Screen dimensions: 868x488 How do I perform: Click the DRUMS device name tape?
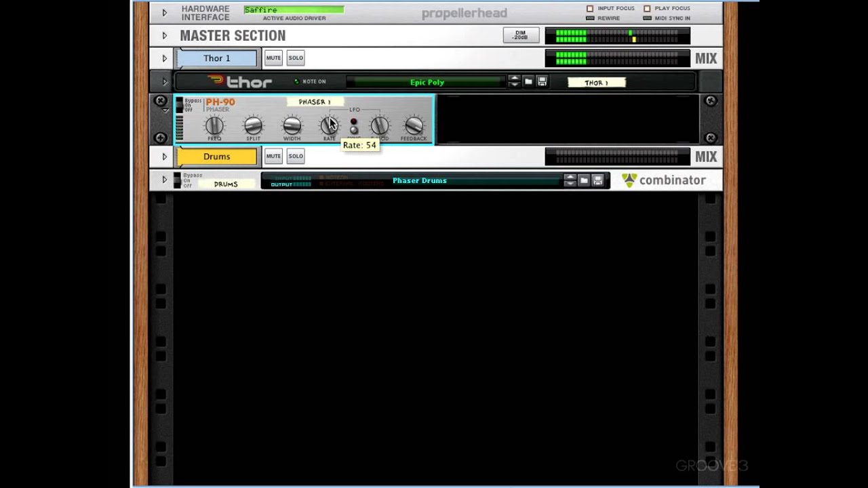pyautogui.click(x=226, y=184)
